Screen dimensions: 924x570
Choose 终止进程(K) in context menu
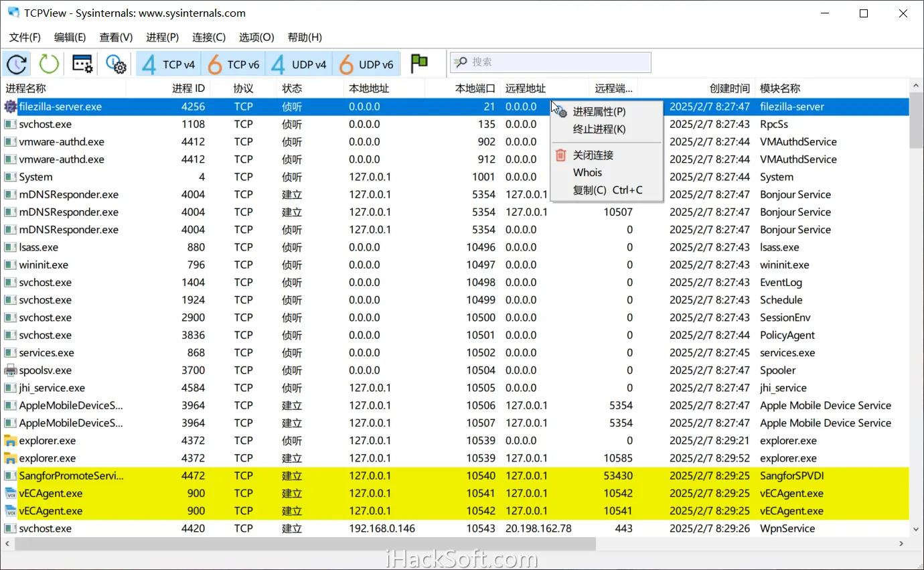pos(606,129)
